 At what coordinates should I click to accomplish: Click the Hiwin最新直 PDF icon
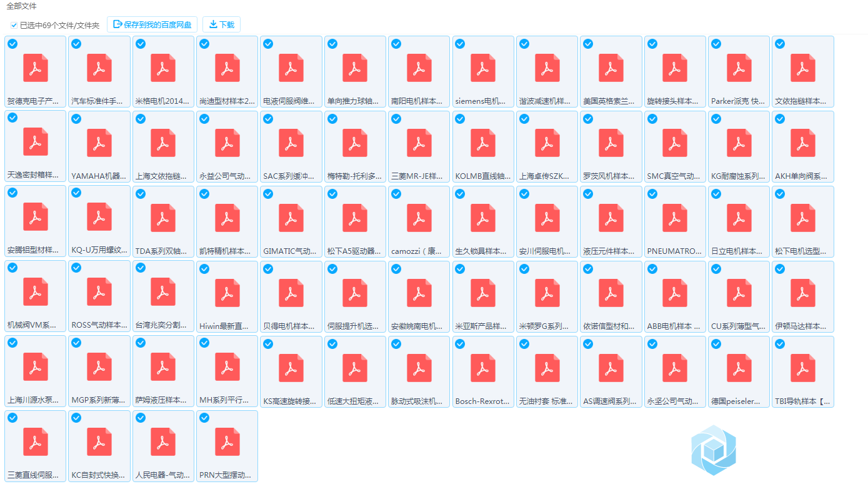(227, 293)
